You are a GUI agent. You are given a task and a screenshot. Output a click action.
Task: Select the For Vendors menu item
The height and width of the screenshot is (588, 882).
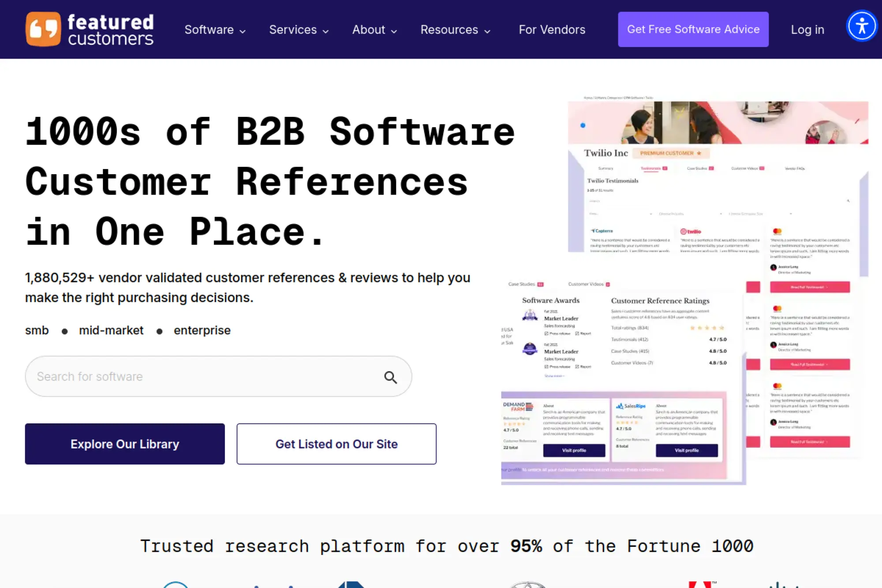pyautogui.click(x=552, y=30)
